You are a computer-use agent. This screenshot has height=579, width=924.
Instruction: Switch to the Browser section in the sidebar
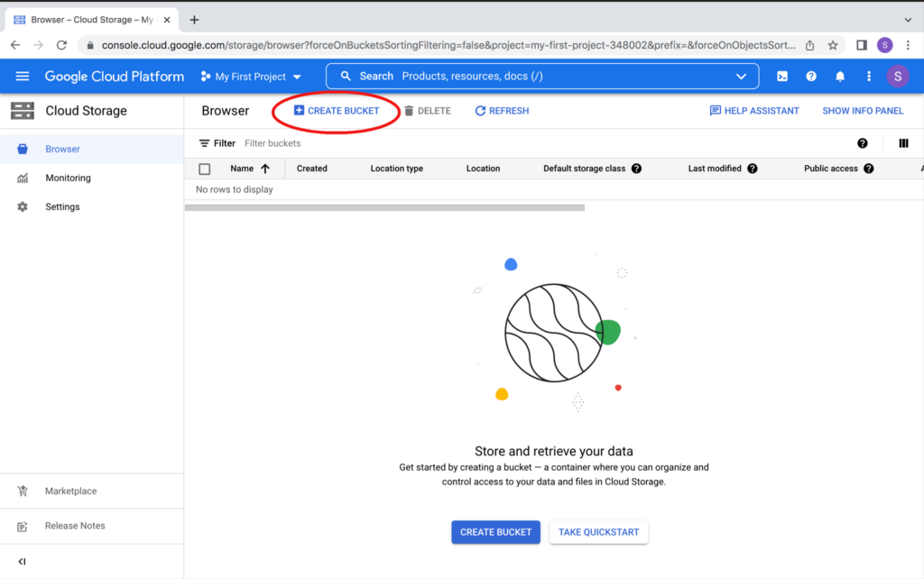point(63,149)
